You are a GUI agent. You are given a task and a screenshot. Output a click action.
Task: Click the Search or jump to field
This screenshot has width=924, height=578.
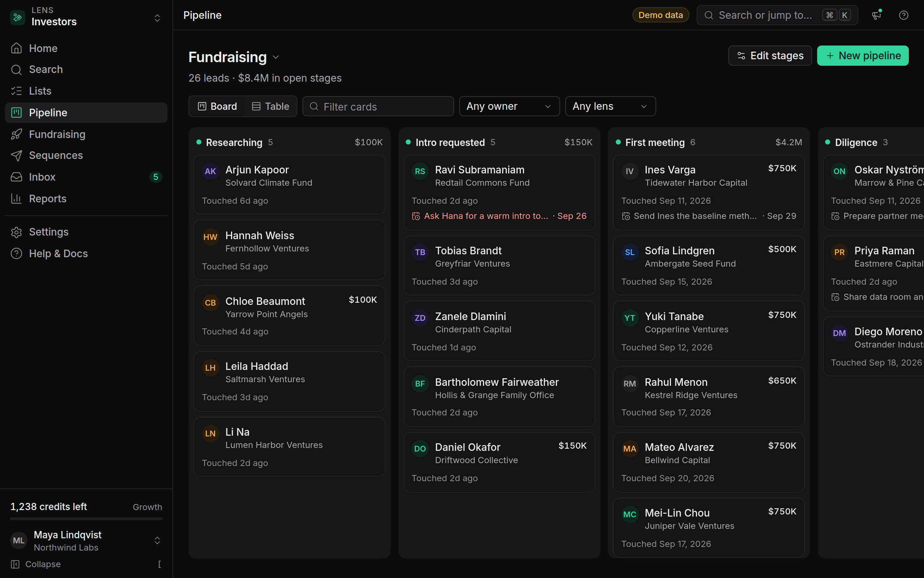tap(777, 15)
